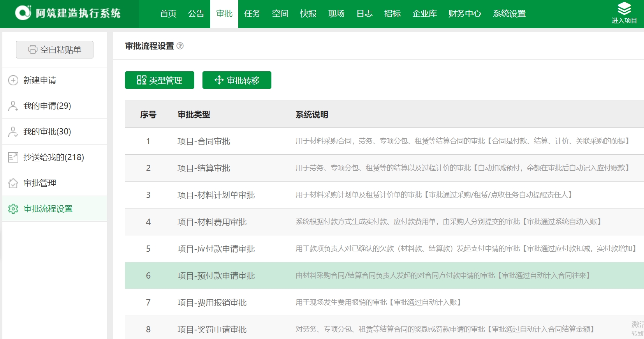Click the move arrows icon on 审批转移

point(219,80)
